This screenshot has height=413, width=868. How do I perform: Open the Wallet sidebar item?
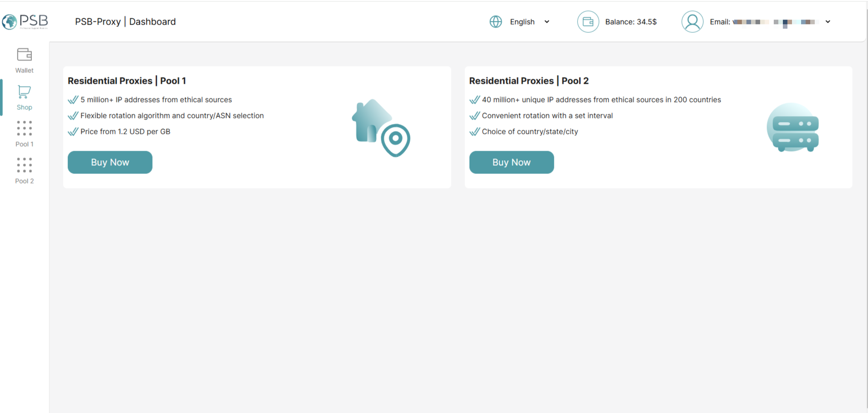(25, 61)
